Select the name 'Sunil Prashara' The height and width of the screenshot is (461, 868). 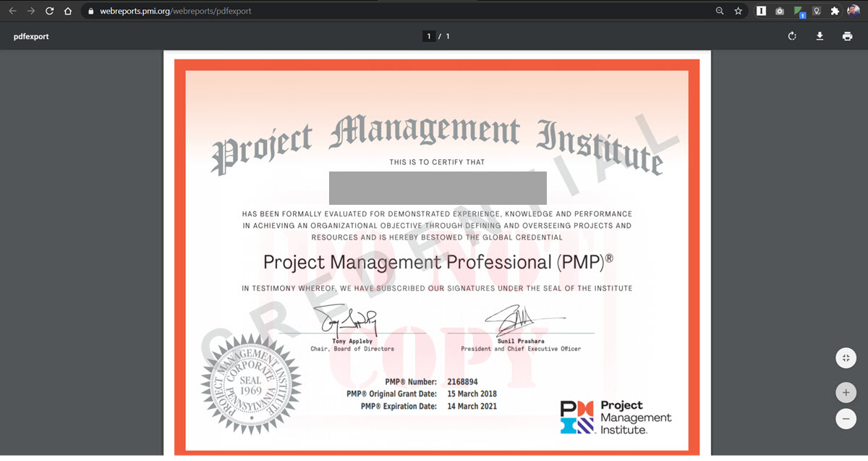click(x=521, y=341)
